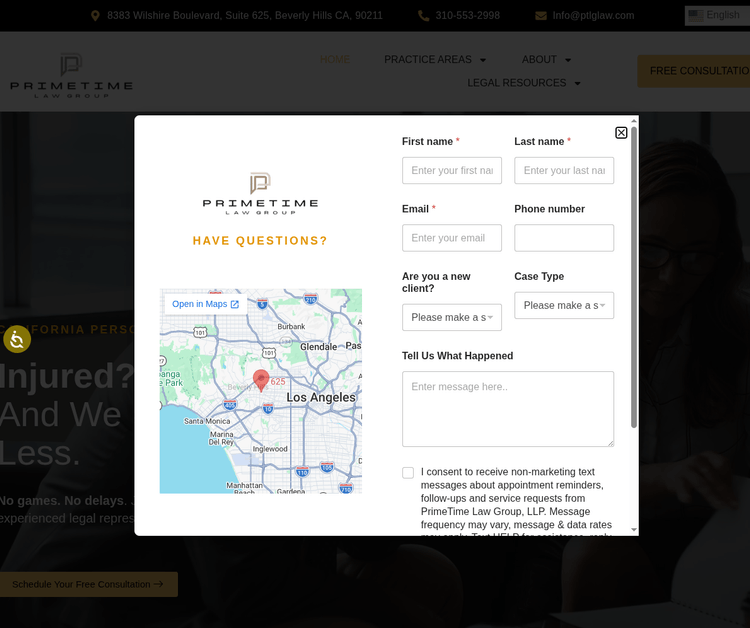Click the Open in Maps link
The image size is (750, 628).
pos(206,304)
